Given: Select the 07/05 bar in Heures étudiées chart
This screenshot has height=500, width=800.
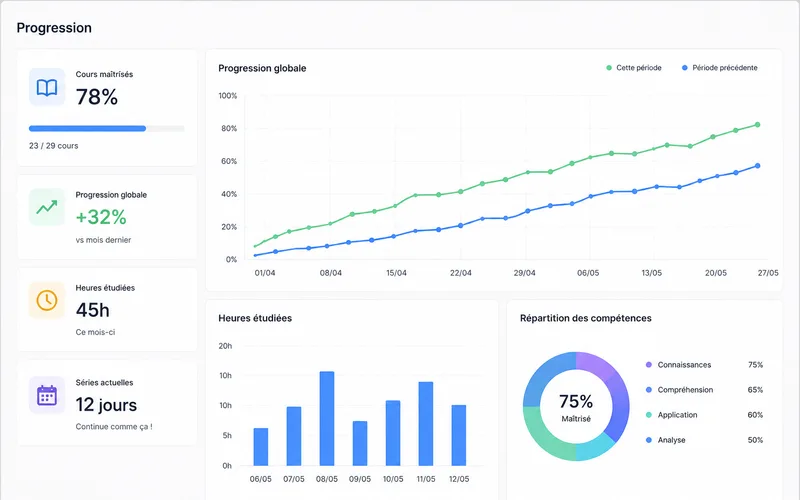Looking at the screenshot, I should pos(294,436).
